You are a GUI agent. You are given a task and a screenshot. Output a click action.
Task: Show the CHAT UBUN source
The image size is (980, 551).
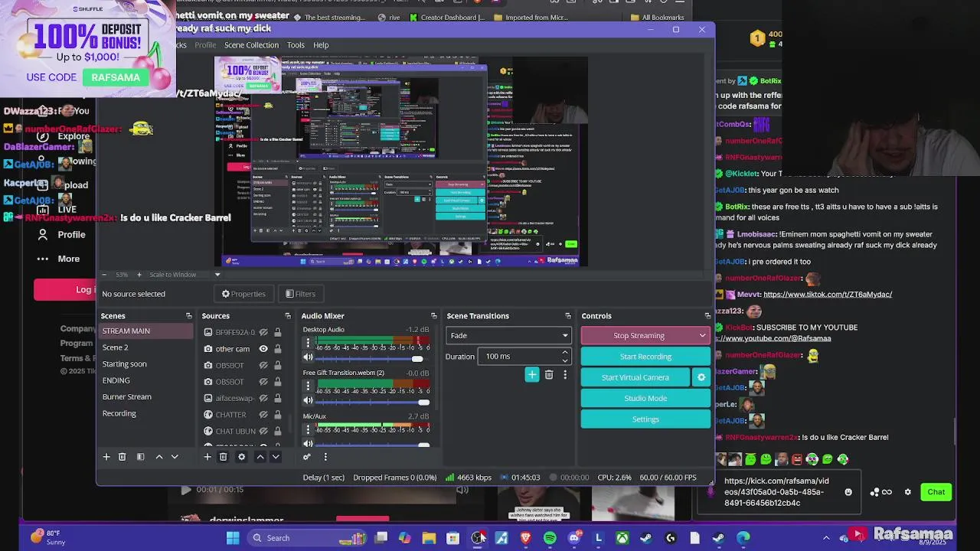[263, 431]
